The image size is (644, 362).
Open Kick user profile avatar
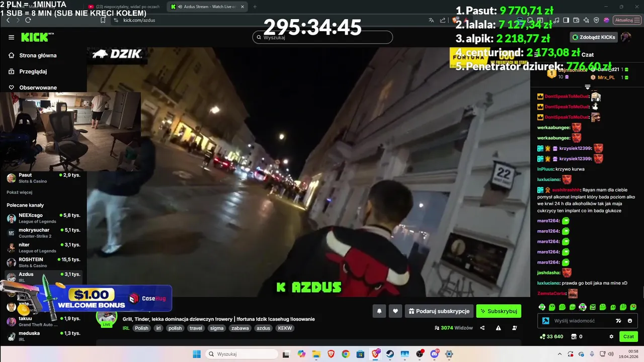click(626, 37)
